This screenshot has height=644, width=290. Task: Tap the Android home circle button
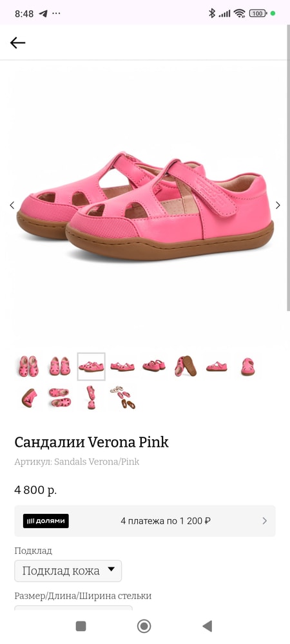click(144, 626)
